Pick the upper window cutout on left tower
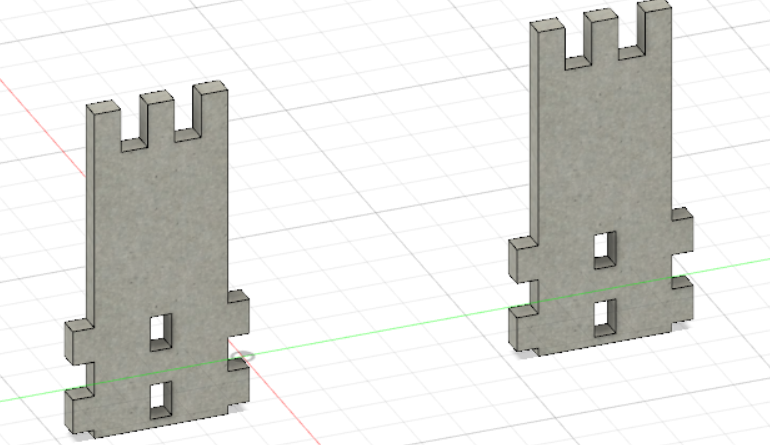 (161, 333)
